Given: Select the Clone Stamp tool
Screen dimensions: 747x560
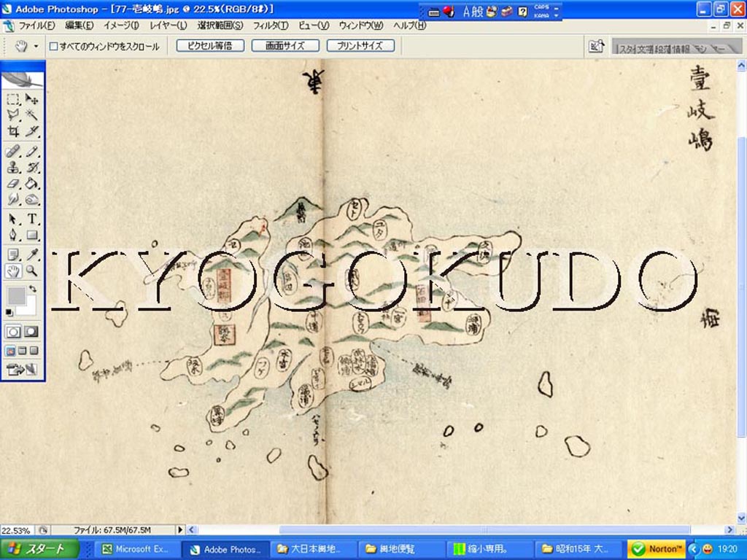Looking at the screenshot, I should [x=13, y=168].
